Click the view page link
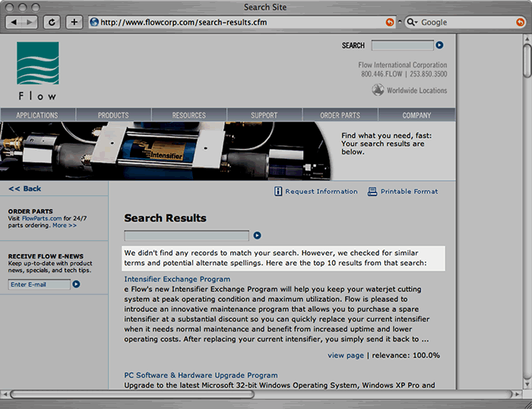Viewport: 532px width, 409px height. pos(345,355)
